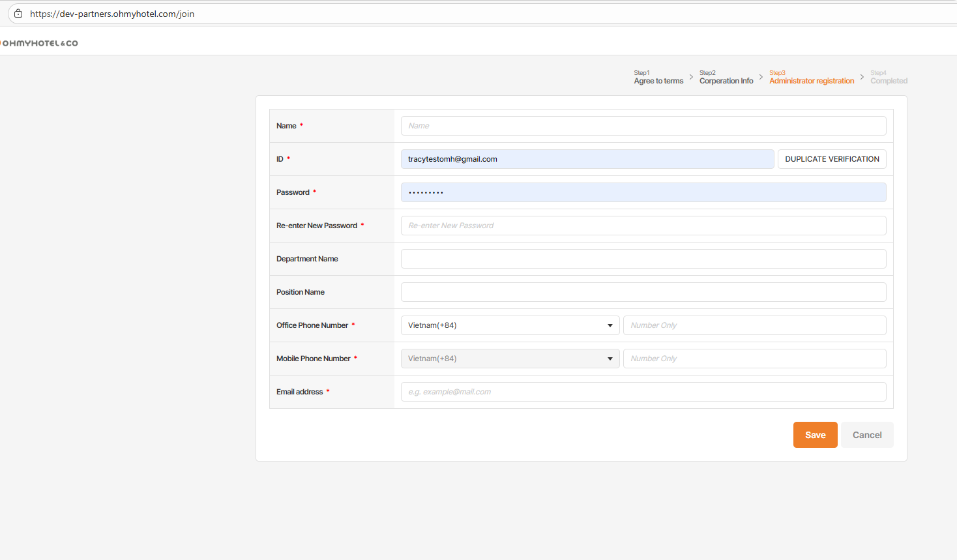Go to Step1 Agree to terms
The image size is (957, 560).
[658, 78]
